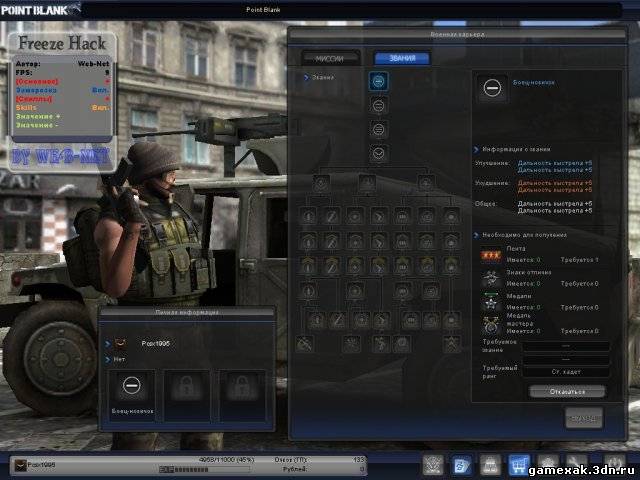Open the clan emblem icon in bottom bar
Image resolution: width=640 pixels, height=480 pixels.
tap(433, 465)
